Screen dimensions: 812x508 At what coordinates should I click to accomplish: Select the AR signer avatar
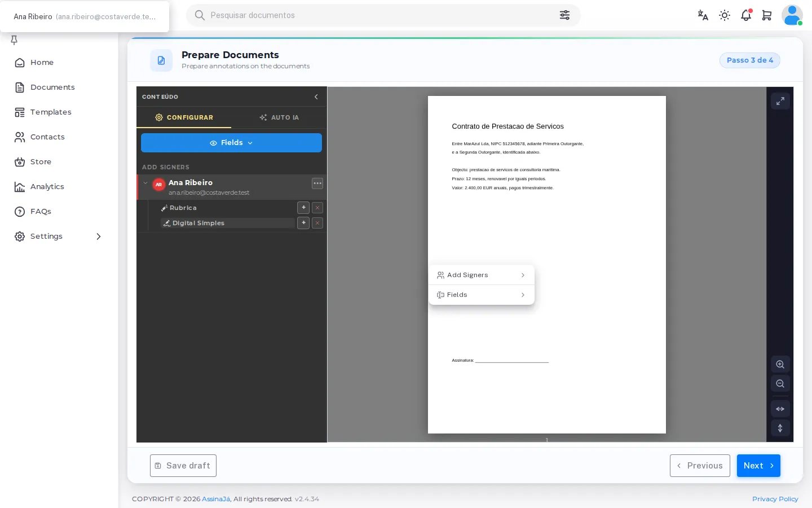click(x=159, y=185)
